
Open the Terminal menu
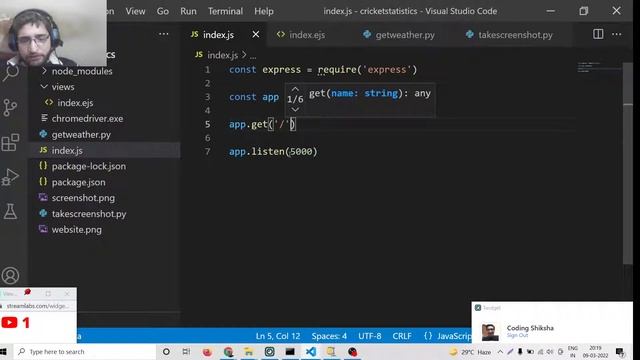coord(225,11)
